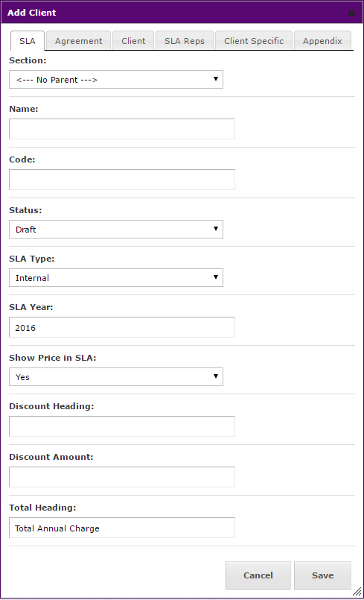Close the Add Client dialog
Viewport: 364px width, 600px height.
[351, 13]
